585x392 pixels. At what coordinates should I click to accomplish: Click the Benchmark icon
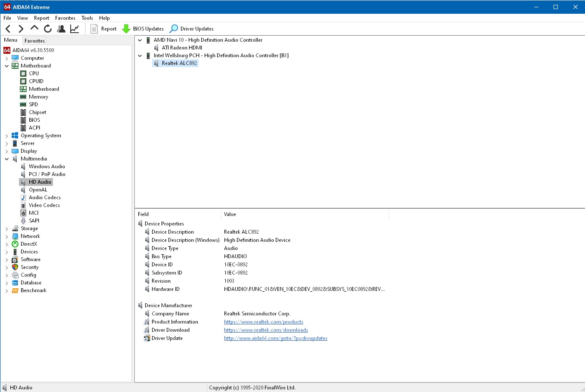[x=15, y=290]
